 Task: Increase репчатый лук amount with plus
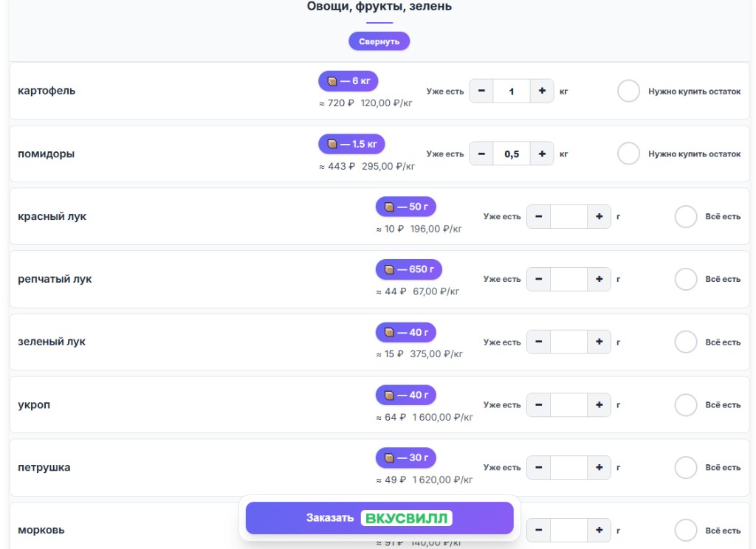click(x=599, y=279)
